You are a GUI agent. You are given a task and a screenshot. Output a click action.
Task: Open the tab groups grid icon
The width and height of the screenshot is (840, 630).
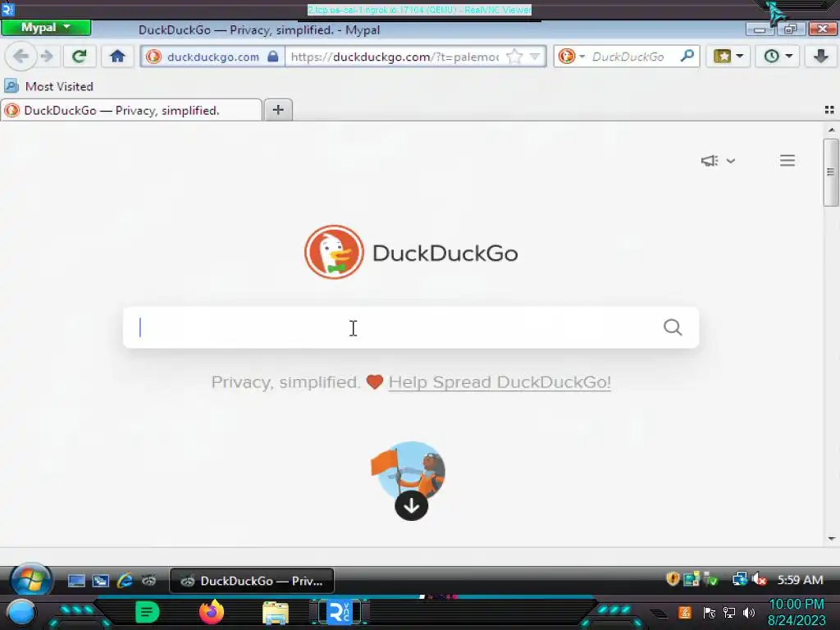[x=829, y=110]
